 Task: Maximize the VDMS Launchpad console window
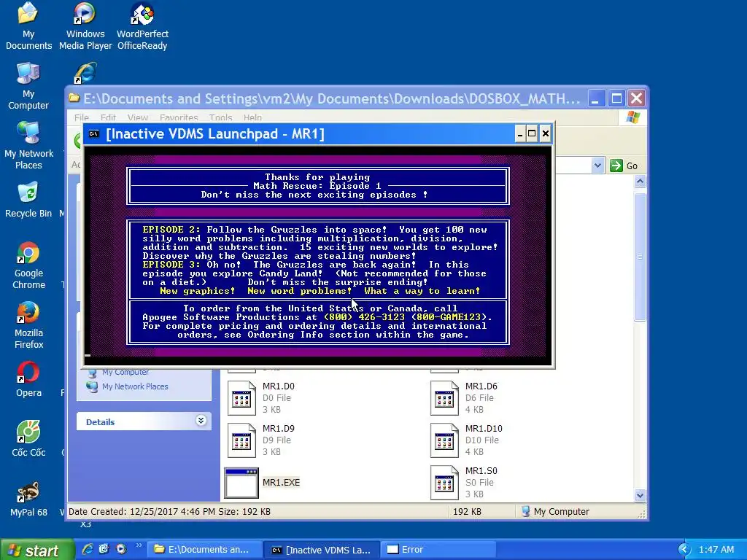pos(532,134)
